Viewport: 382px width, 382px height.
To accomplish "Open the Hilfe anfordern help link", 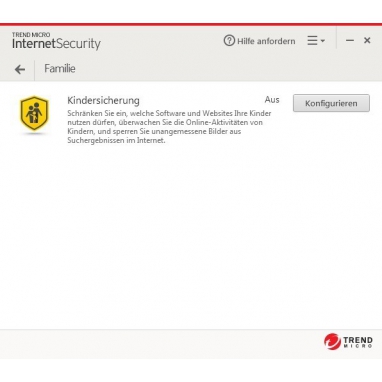I will [x=259, y=41].
